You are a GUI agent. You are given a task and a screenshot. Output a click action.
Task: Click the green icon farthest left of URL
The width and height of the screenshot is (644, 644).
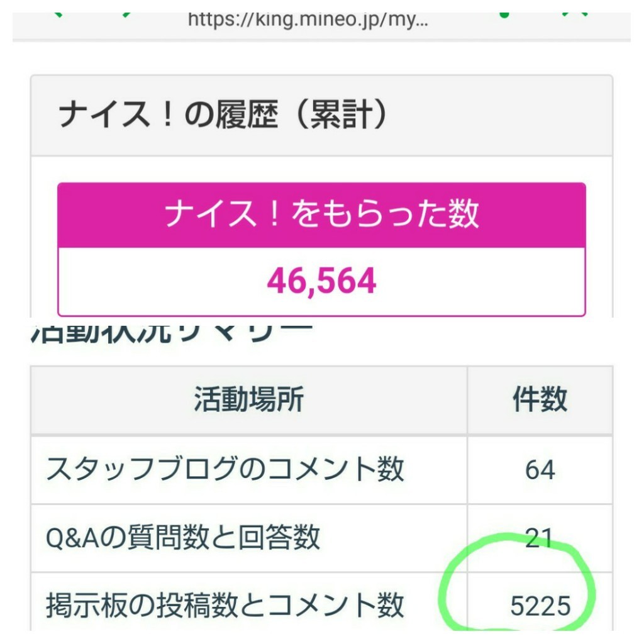click(58, 14)
